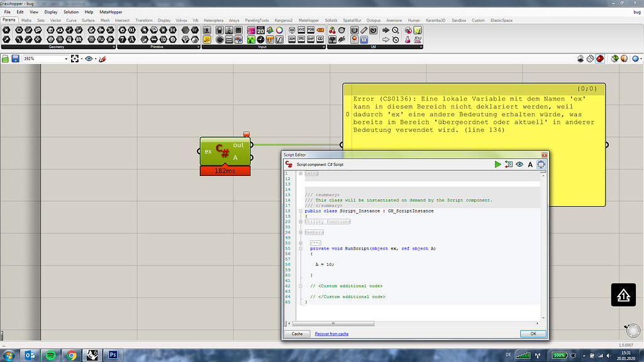The height and width of the screenshot is (362, 644).
Task: Run the C# script with the green play button
Action: coord(498,164)
